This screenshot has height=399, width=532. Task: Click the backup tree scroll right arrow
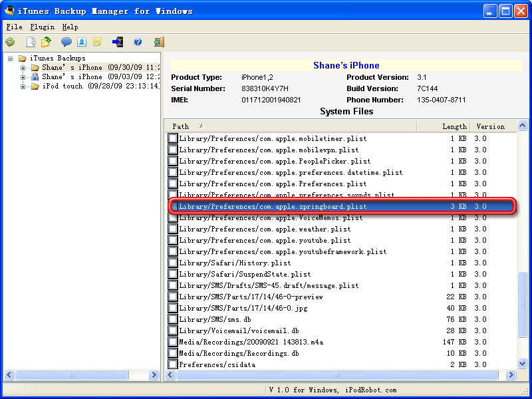point(154,374)
